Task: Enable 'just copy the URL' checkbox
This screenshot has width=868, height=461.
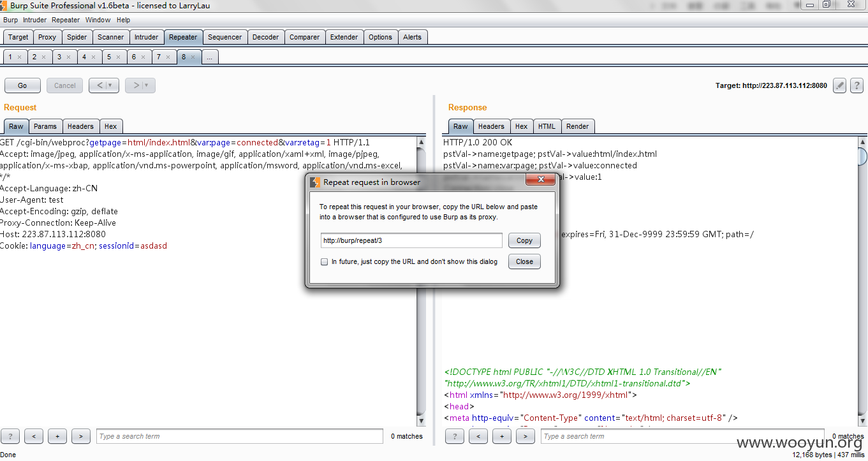Action: click(x=325, y=261)
